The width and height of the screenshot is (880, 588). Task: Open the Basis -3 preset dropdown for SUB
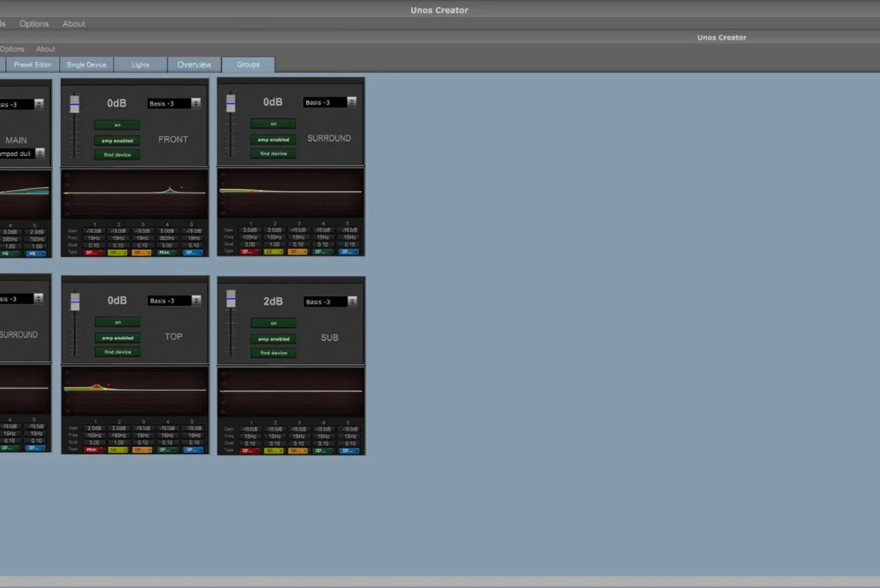pos(352,302)
